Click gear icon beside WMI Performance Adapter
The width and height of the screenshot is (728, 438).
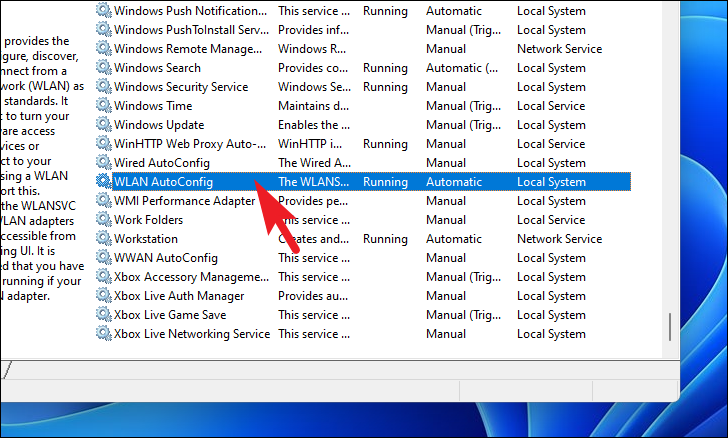[104, 201]
